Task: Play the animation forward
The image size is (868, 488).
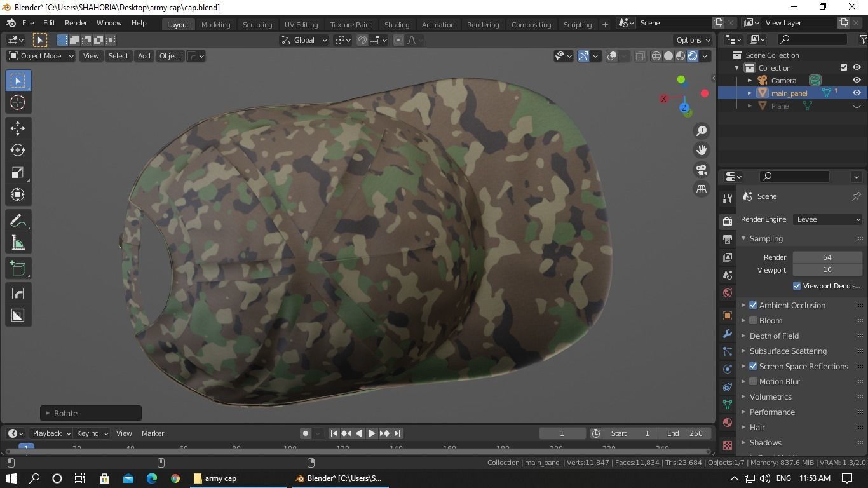Action: pyautogui.click(x=372, y=433)
